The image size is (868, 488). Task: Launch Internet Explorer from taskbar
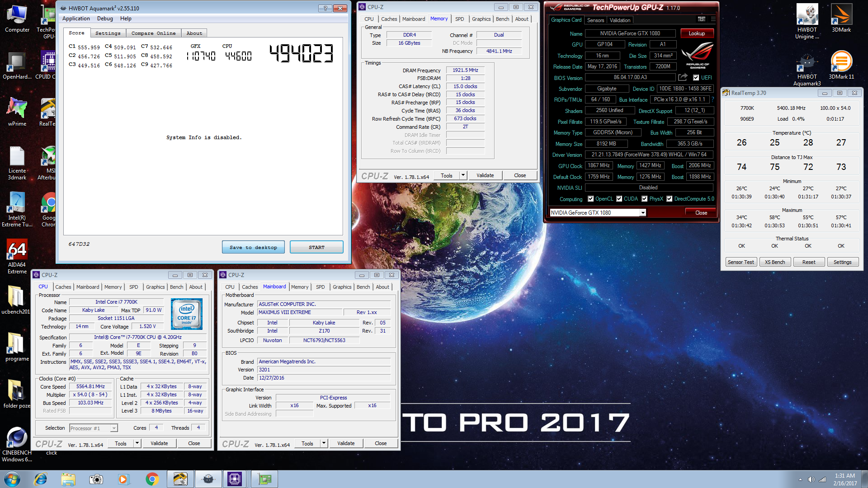point(41,479)
